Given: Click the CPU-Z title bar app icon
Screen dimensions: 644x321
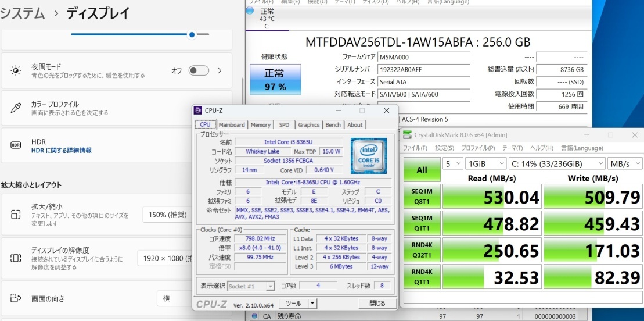Looking at the screenshot, I should pyautogui.click(x=198, y=110).
